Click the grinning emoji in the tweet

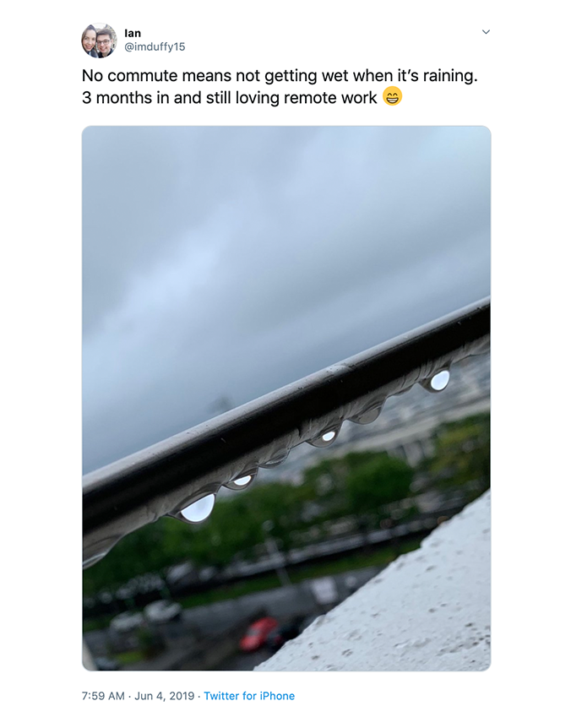tap(392, 96)
